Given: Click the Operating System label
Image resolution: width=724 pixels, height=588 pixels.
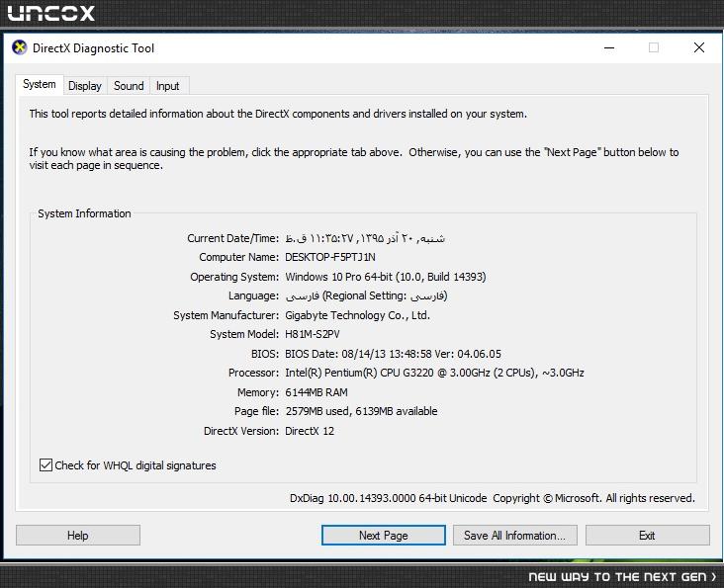Looking at the screenshot, I should [x=234, y=277].
